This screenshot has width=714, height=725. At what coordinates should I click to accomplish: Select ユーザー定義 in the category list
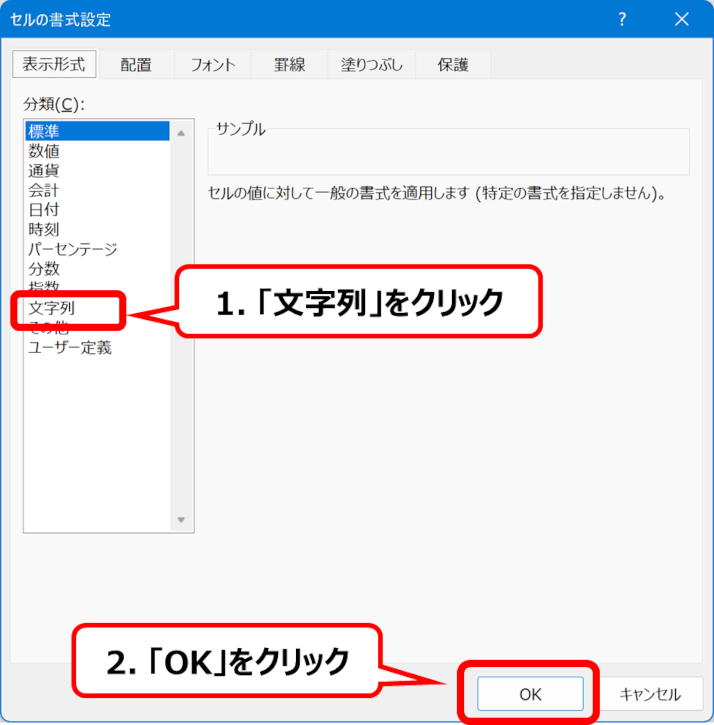(x=70, y=348)
